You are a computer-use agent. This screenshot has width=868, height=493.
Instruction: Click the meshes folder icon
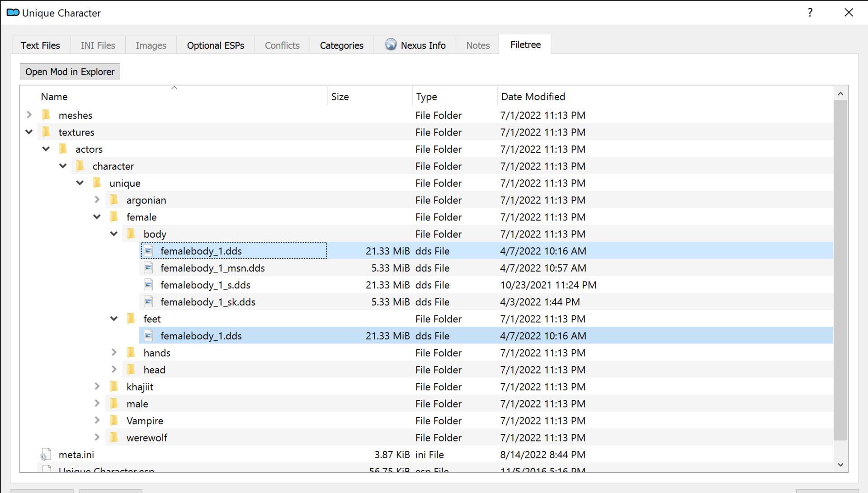point(46,115)
